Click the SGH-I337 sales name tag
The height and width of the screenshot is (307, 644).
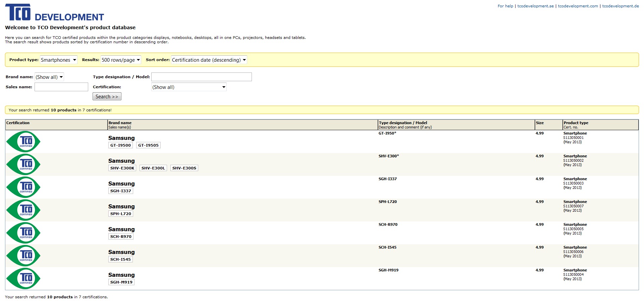click(x=121, y=191)
